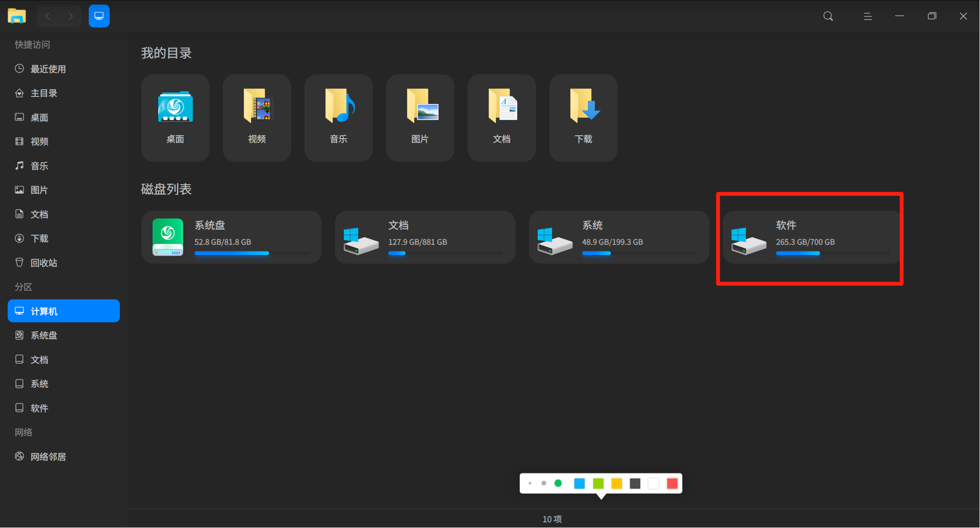Open 网络邻居 in the sidebar
This screenshot has width=980, height=528.
click(64, 457)
